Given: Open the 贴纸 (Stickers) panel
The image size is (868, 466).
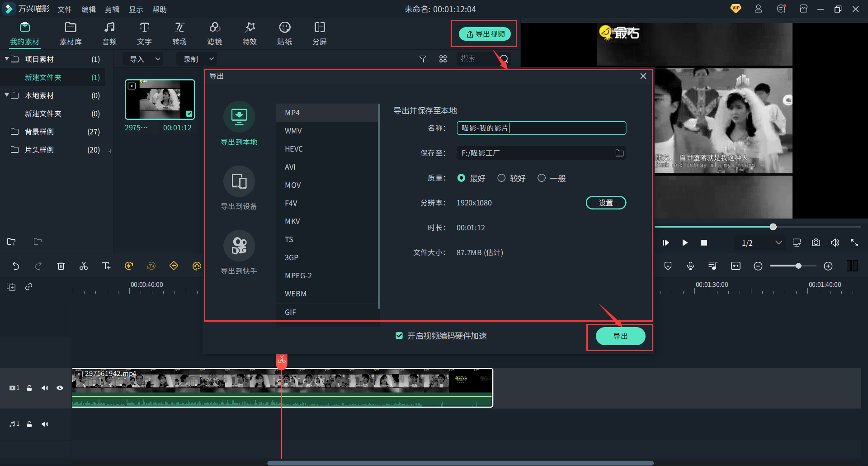Looking at the screenshot, I should (x=284, y=33).
